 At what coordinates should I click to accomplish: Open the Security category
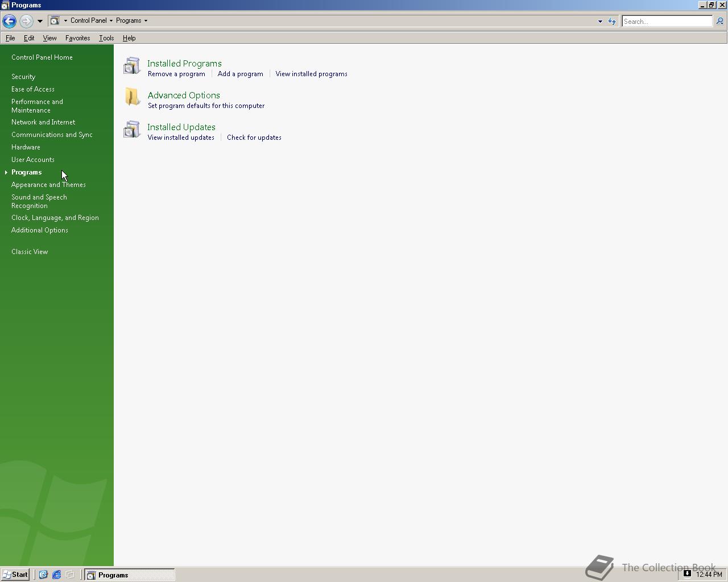[23, 77]
